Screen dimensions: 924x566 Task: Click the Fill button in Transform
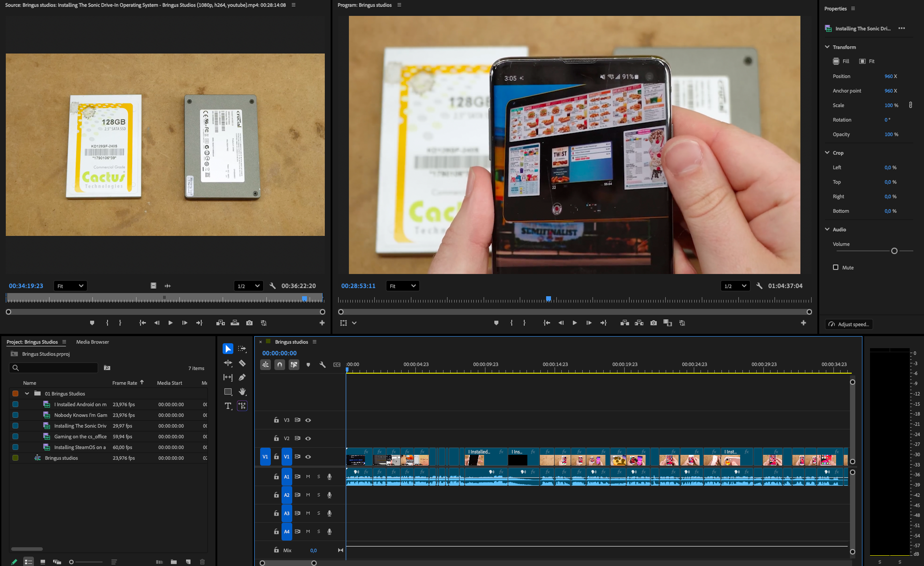[x=841, y=61]
